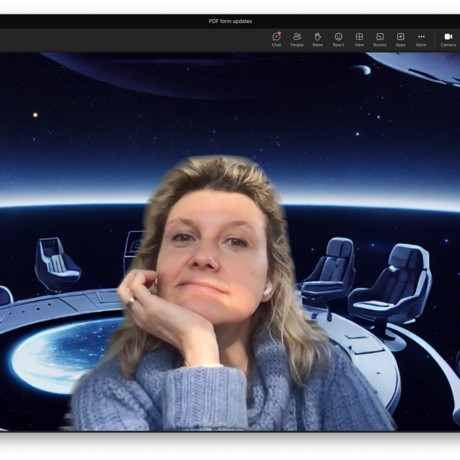Open the React emoji picker
Screen dimensions: 460x460
pyautogui.click(x=338, y=36)
